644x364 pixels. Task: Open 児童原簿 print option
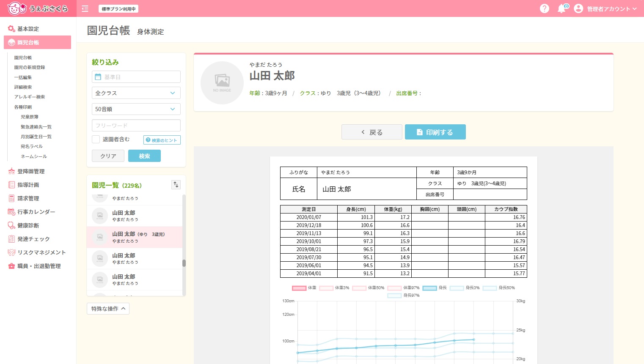click(30, 117)
